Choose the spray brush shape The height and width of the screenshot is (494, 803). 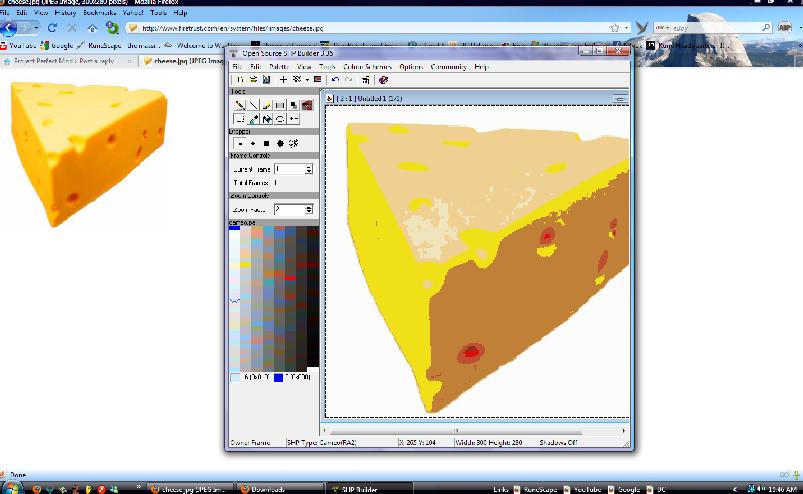(294, 143)
